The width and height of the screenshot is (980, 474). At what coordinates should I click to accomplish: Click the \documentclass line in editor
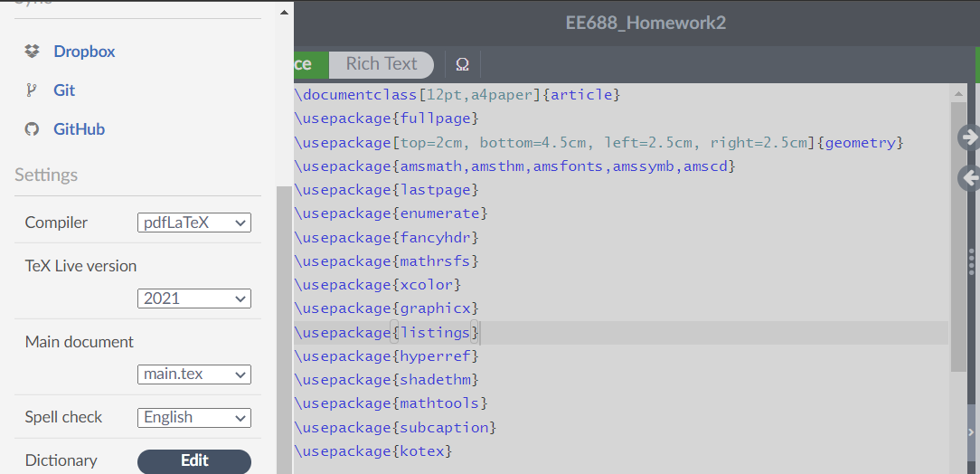[457, 95]
